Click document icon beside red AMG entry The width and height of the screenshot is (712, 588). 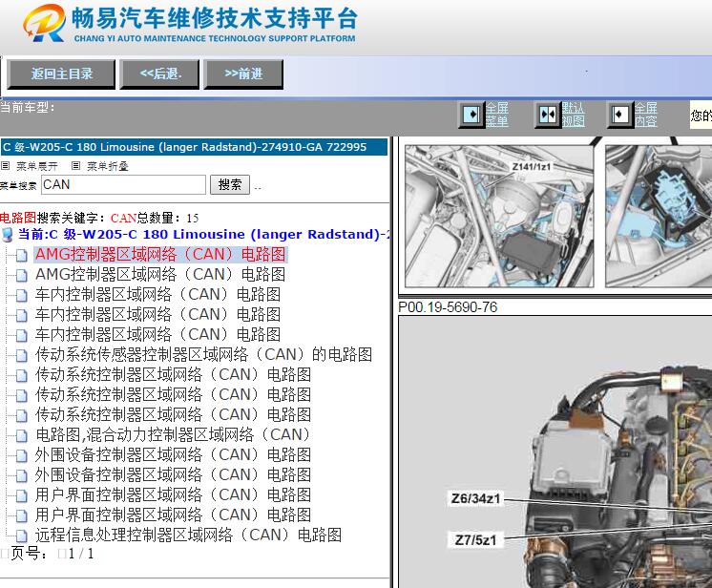[x=21, y=256]
